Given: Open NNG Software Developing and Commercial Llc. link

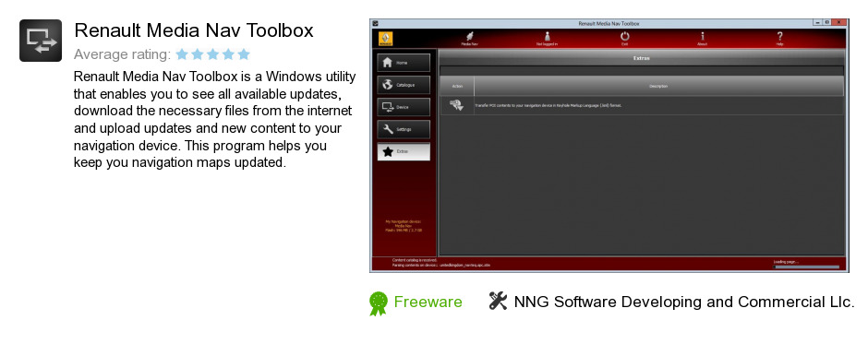Looking at the screenshot, I should coord(684,302).
